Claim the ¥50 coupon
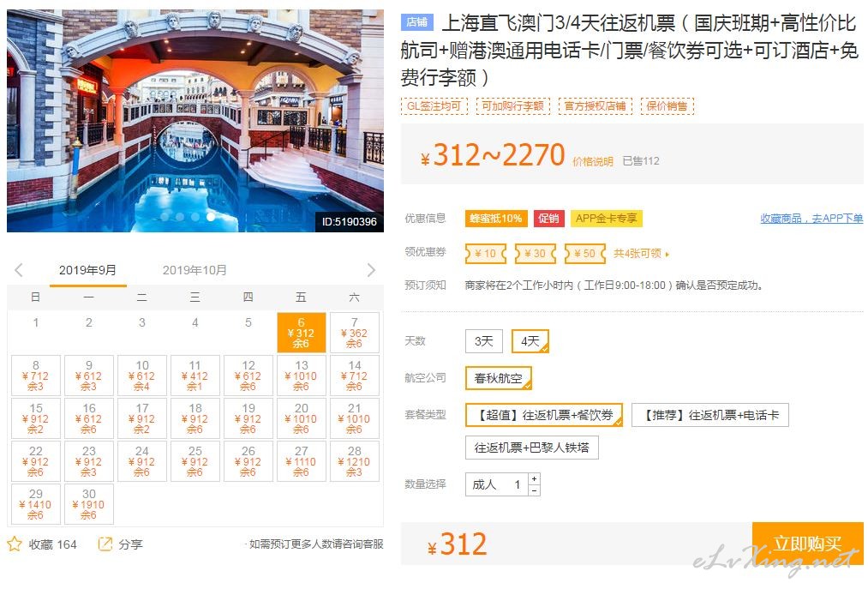This screenshot has width=868, height=589. point(584,253)
